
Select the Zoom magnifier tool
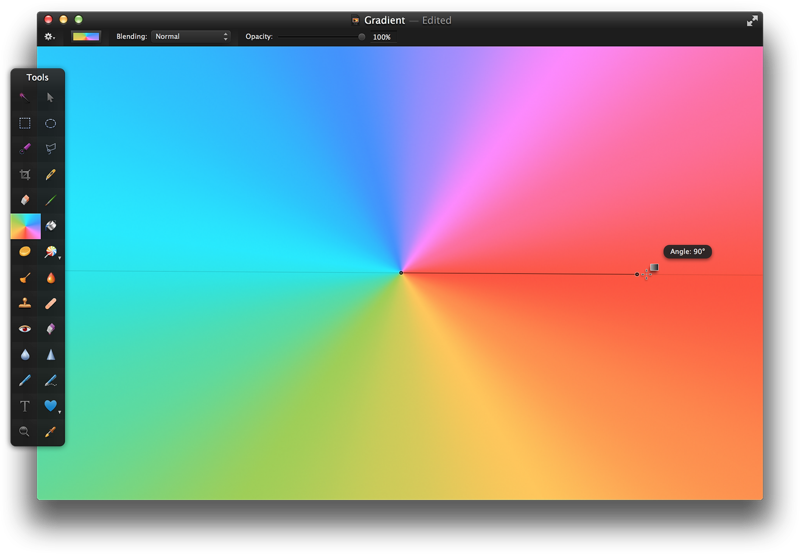click(24, 432)
